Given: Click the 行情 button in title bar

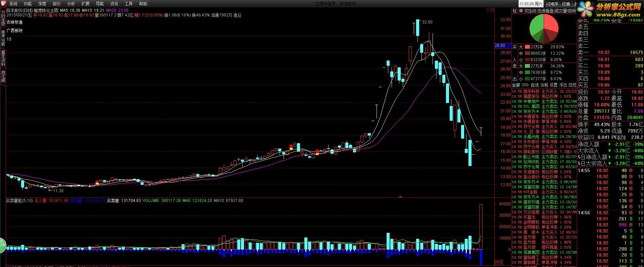Looking at the screenshot, I should 566,4.
